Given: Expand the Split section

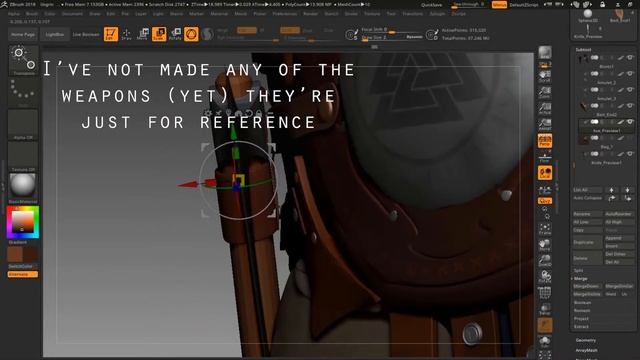Looking at the screenshot, I should [578, 270].
